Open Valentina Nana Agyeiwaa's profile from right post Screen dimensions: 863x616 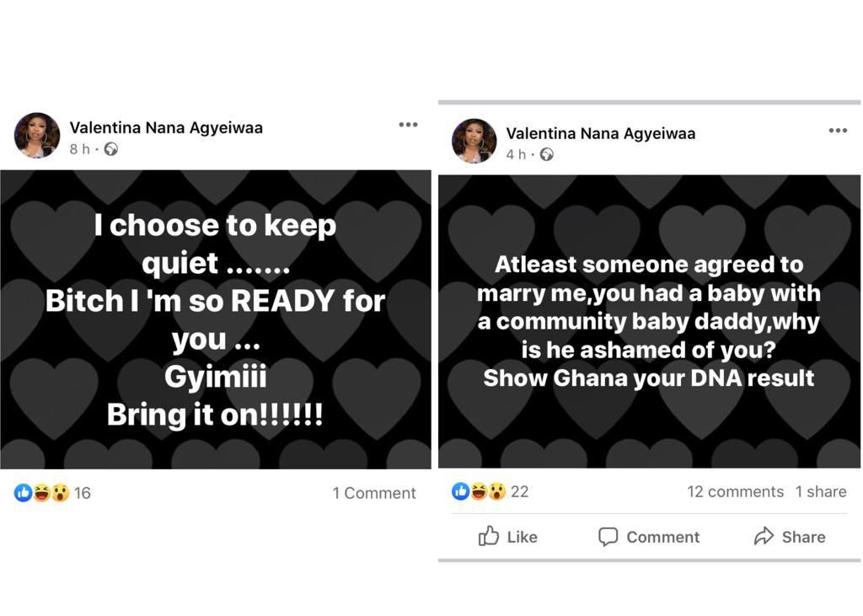click(x=600, y=133)
